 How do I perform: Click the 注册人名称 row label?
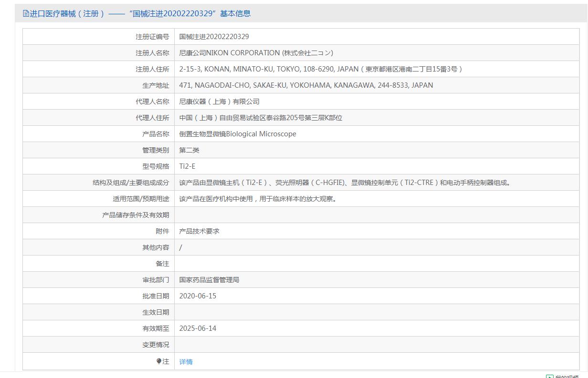pyautogui.click(x=152, y=53)
